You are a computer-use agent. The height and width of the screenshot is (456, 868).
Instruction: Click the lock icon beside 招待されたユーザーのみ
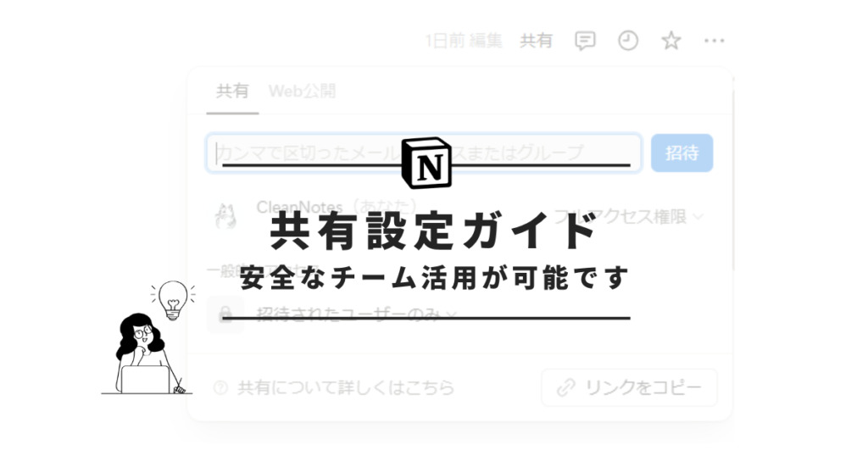[x=225, y=314]
